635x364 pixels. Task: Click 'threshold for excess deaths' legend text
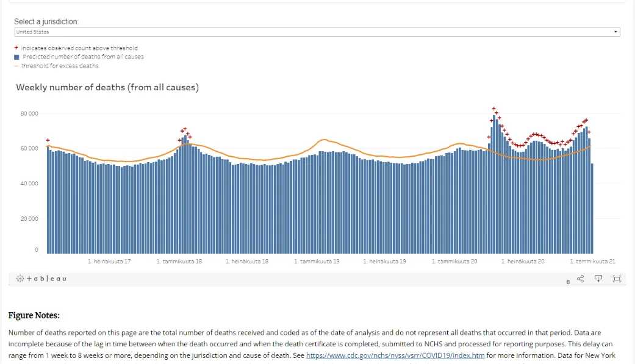(60, 66)
